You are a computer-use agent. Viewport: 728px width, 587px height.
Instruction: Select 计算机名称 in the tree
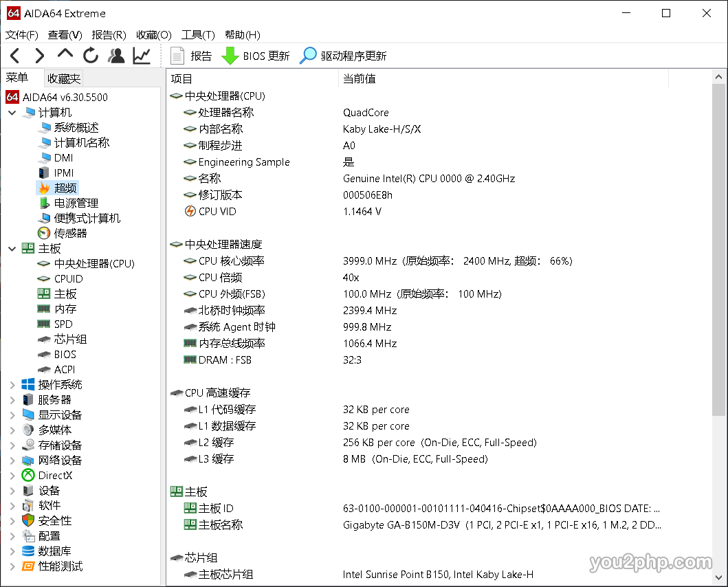[82, 142]
